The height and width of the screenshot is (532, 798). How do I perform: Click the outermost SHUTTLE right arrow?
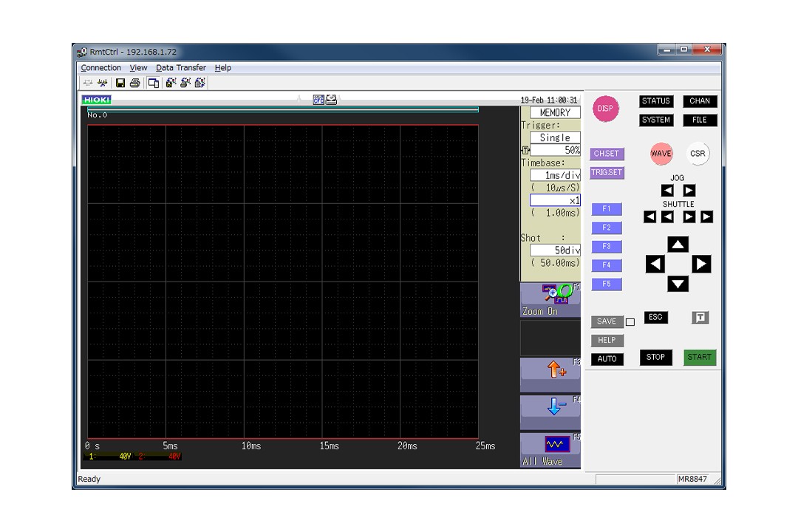(706, 217)
